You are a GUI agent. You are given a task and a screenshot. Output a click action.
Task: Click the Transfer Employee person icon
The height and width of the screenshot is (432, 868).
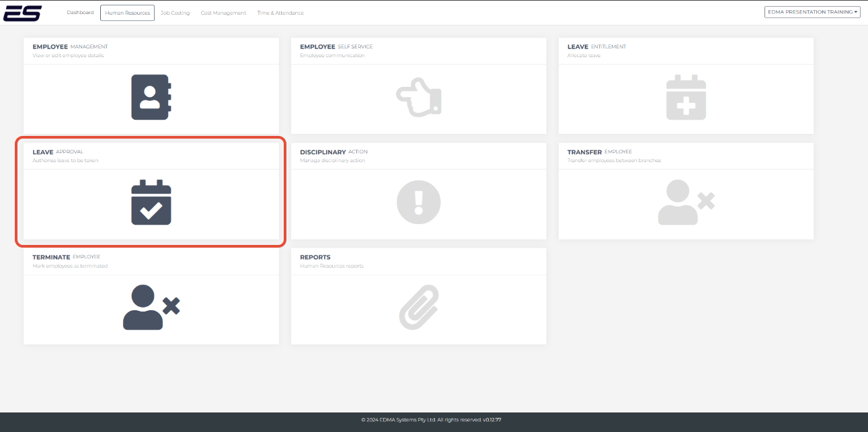(686, 203)
